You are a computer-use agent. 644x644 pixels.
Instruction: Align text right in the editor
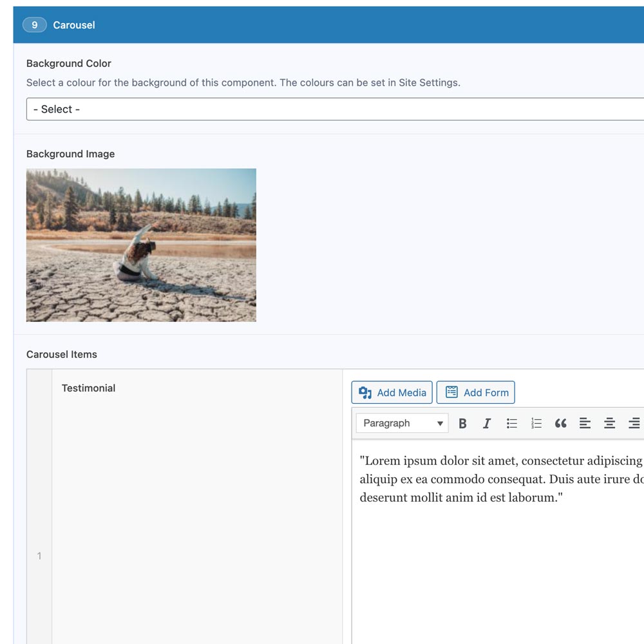tap(634, 423)
